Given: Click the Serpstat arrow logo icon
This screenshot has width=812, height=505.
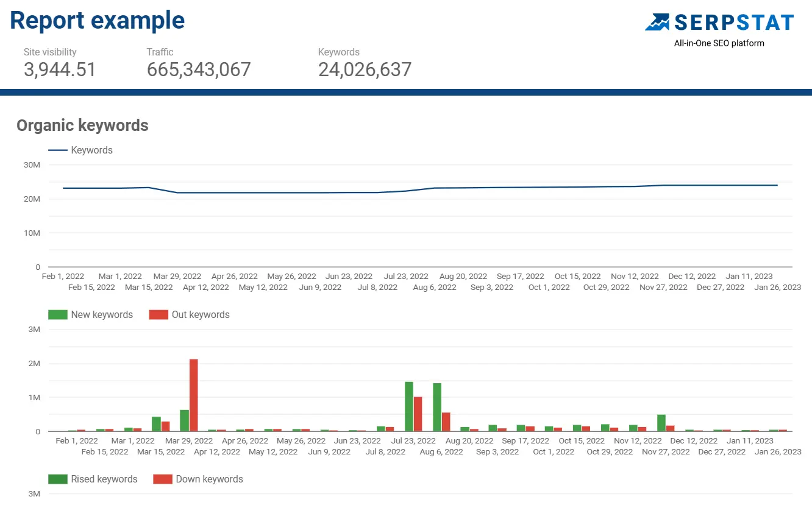Looking at the screenshot, I should [658, 23].
